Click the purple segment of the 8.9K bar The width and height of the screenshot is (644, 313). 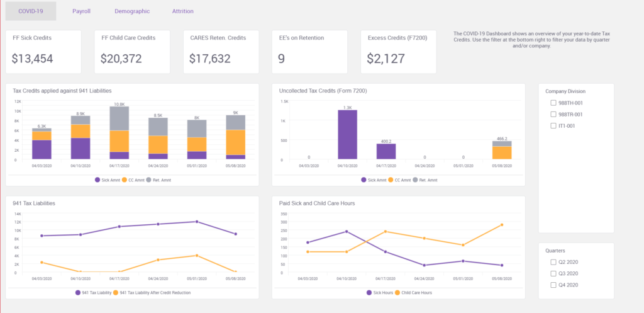[x=80, y=149]
